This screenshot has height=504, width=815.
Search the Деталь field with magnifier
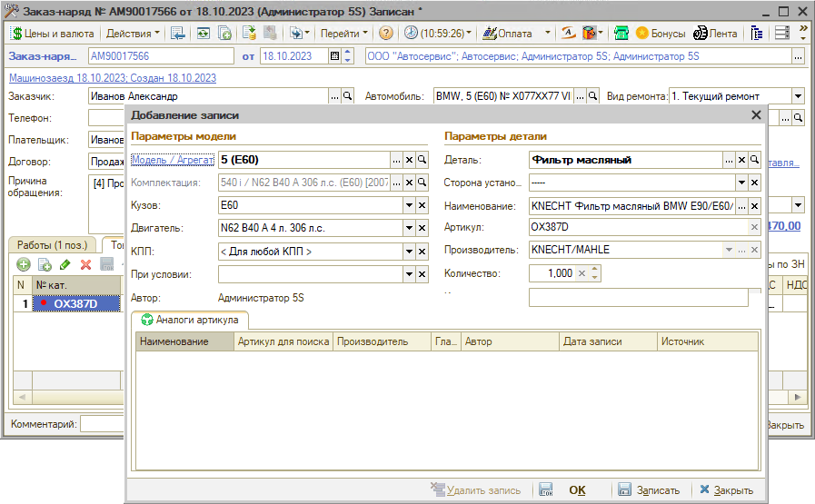(x=755, y=160)
